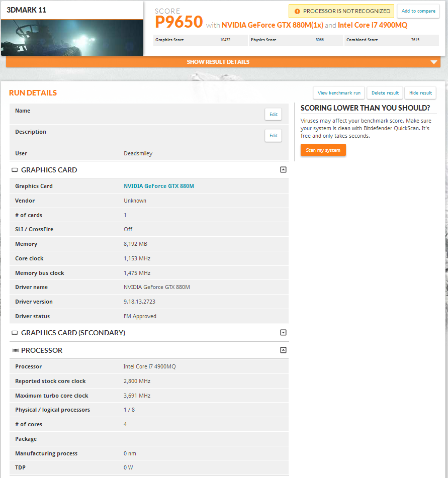Open the NVIDIA GeForce GTX 880M(1x) link in the score header
Screen dimensions: 448x478
[x=273, y=25]
